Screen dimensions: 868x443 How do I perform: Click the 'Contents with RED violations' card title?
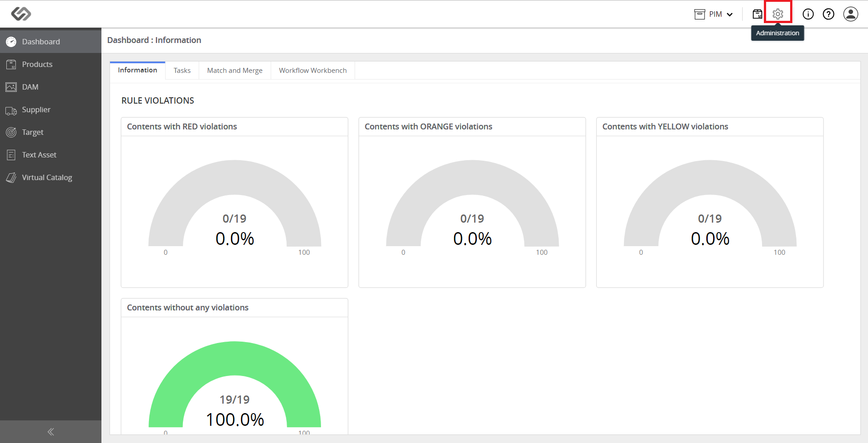click(x=182, y=127)
